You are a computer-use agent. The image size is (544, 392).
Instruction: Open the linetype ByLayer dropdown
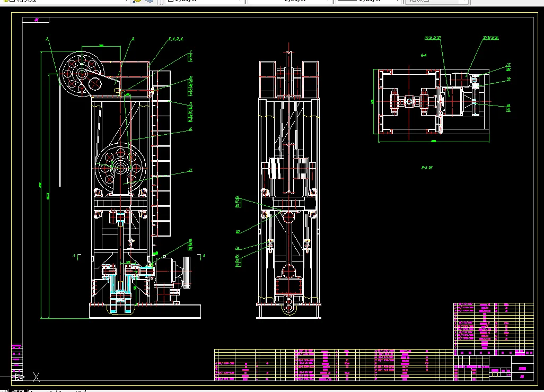(x=289, y=1)
